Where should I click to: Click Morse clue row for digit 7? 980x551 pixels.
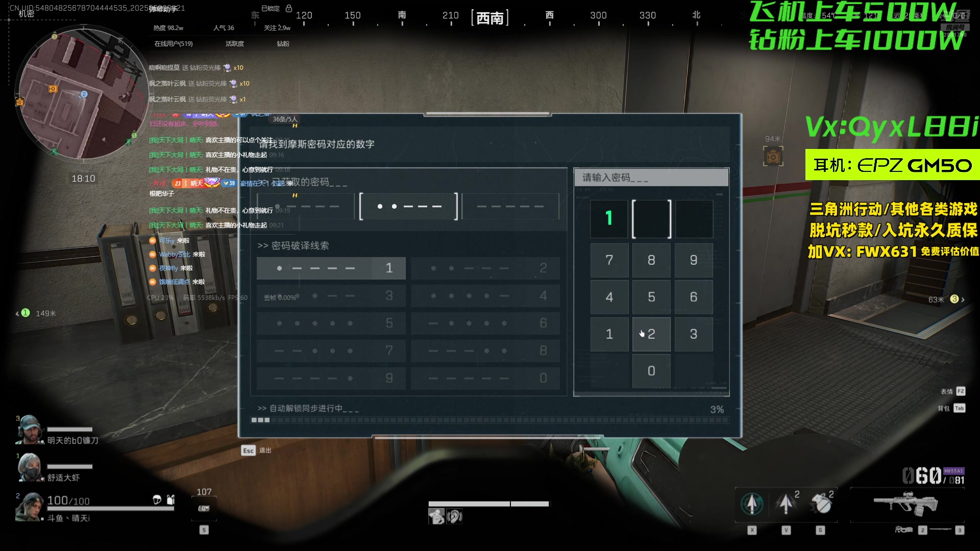pyautogui.click(x=331, y=350)
